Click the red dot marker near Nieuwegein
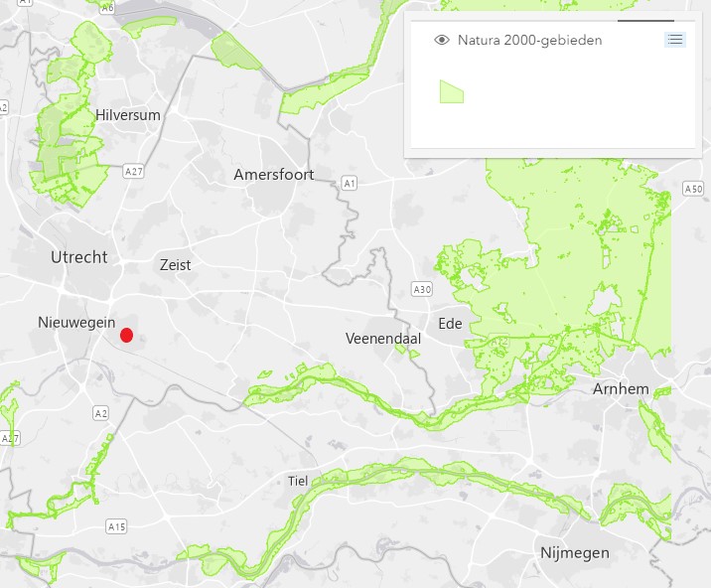Image resolution: width=711 pixels, height=588 pixels. 126,336
